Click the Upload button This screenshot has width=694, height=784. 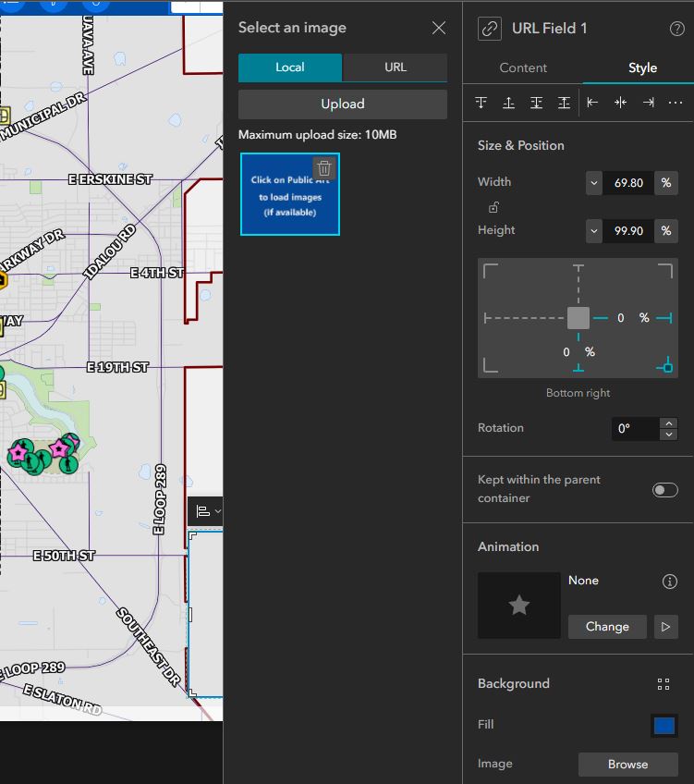tap(342, 104)
